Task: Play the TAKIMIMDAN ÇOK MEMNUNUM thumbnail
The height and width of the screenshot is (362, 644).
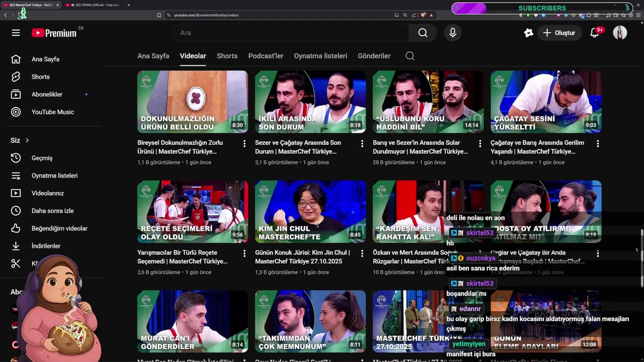Action: coord(310,321)
